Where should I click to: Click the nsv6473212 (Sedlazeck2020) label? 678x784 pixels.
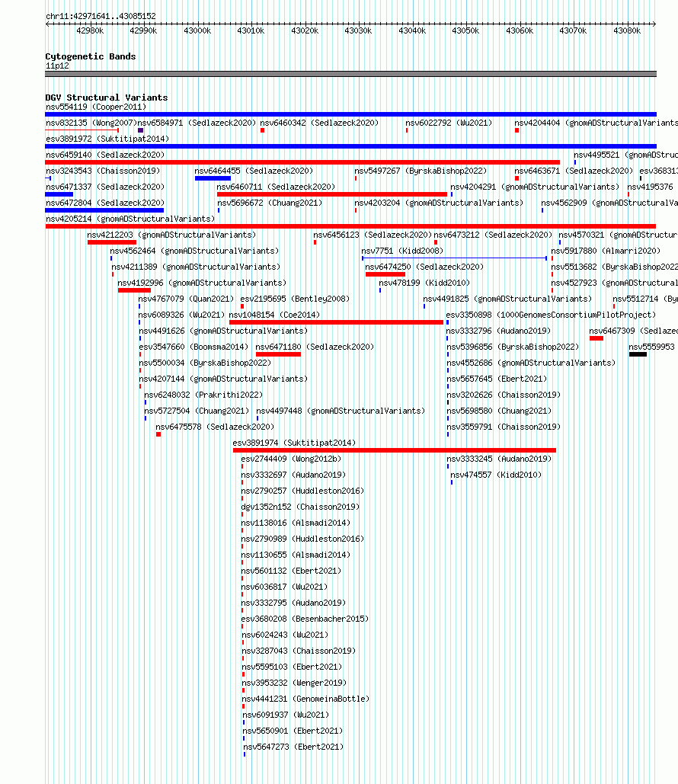493,235
